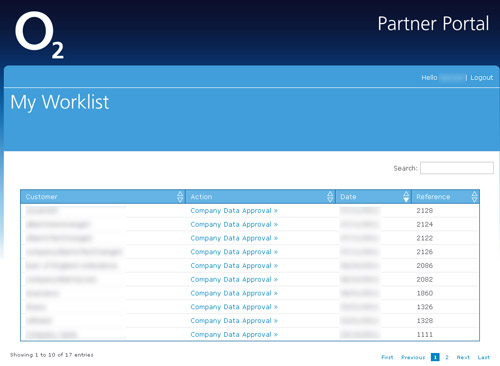This screenshot has height=366, width=500.
Task: Open Company Data Approval for reference 2128
Action: 234,211
